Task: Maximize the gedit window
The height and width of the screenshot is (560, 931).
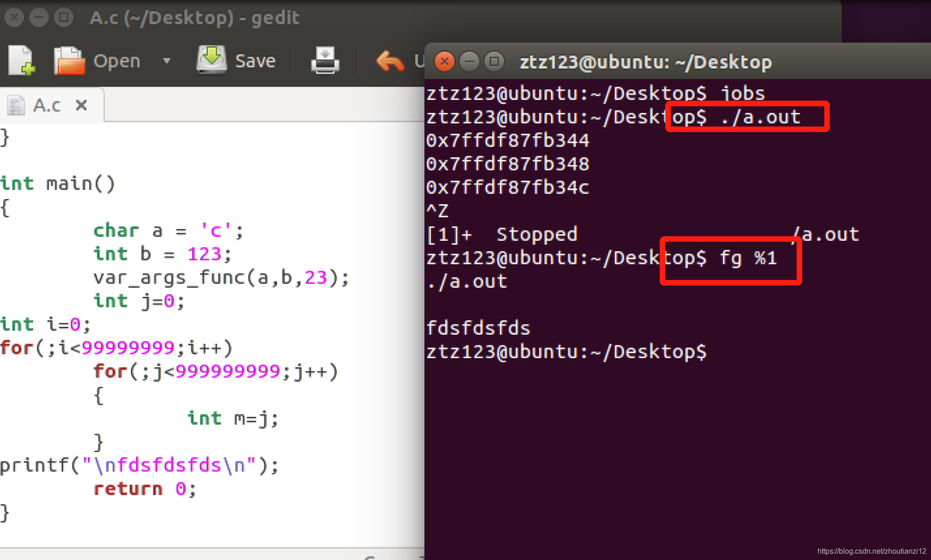Action: pos(64,18)
